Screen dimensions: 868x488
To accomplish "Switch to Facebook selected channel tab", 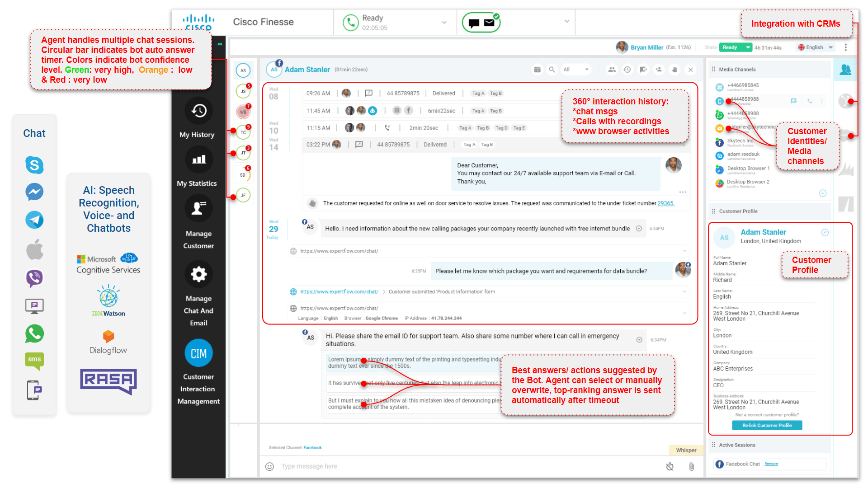I will 313,446.
